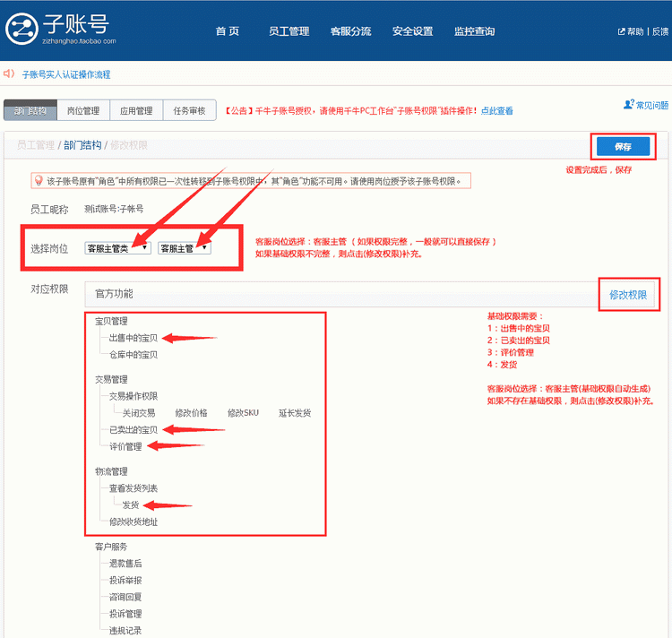Click 员工管理 in the breadcrumb

tap(36, 145)
